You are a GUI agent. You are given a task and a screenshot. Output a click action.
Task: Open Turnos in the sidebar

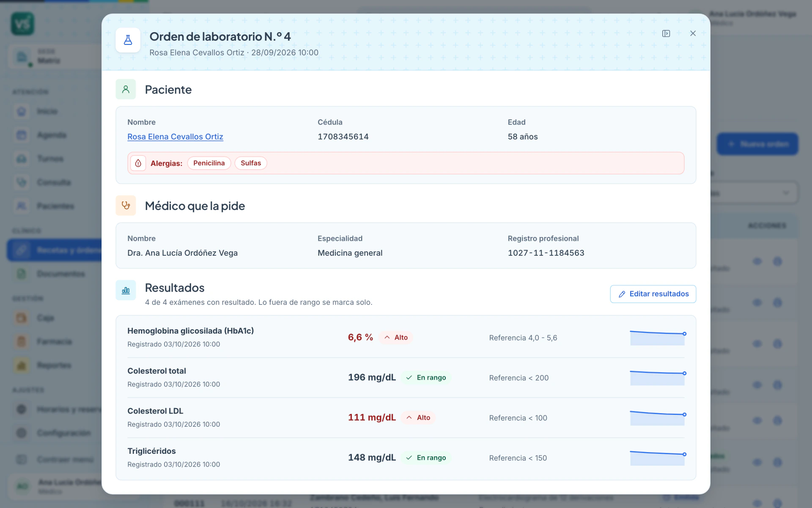(x=54, y=159)
